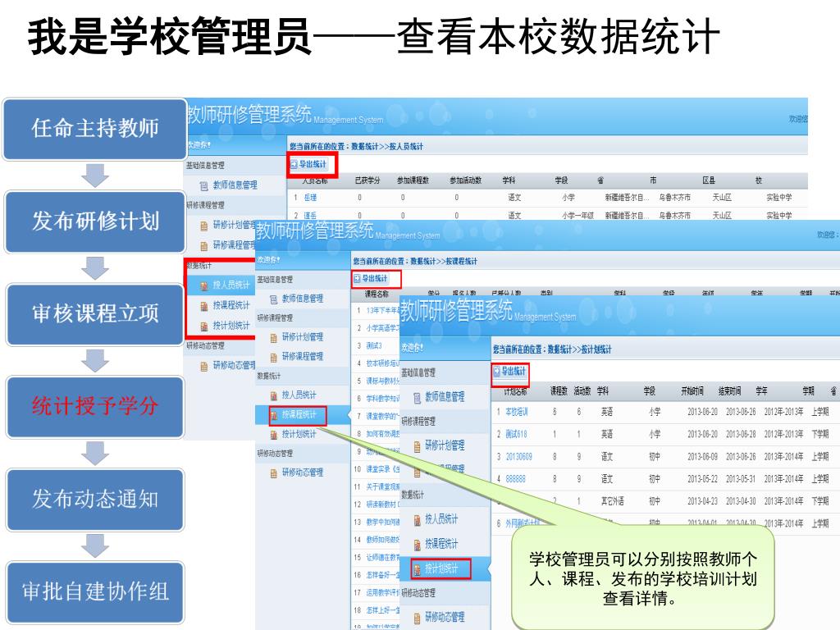Click 研修计划管理 icon in middle 按课程统计 window

point(274,337)
